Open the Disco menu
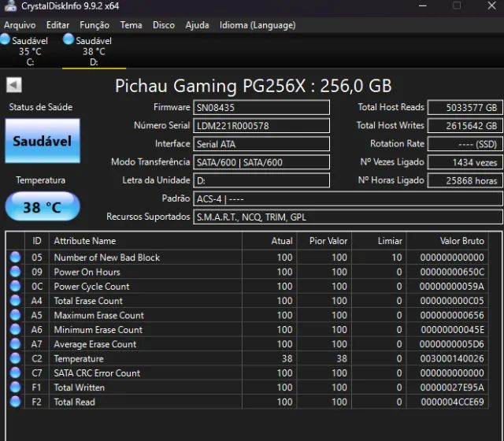Viewport: 504px width, 441px height. (164, 25)
